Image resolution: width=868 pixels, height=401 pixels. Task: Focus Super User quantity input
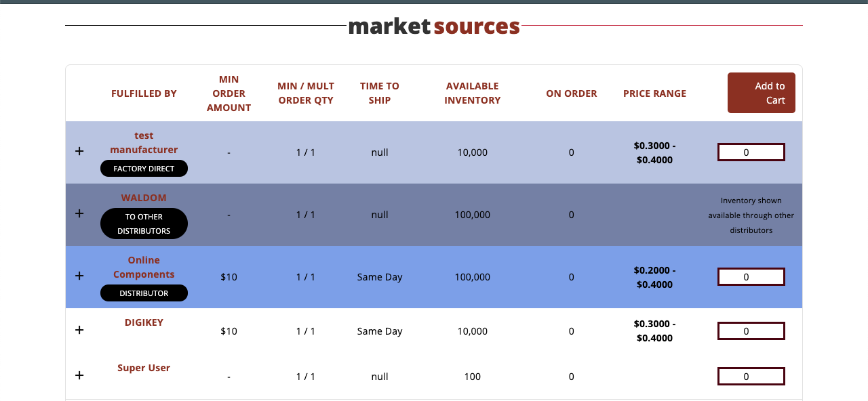point(751,377)
